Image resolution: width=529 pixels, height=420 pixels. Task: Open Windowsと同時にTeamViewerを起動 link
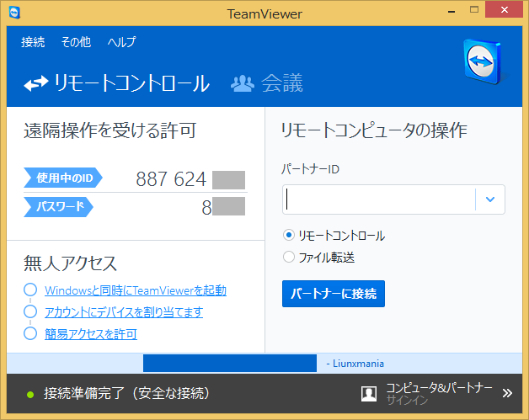(x=136, y=290)
